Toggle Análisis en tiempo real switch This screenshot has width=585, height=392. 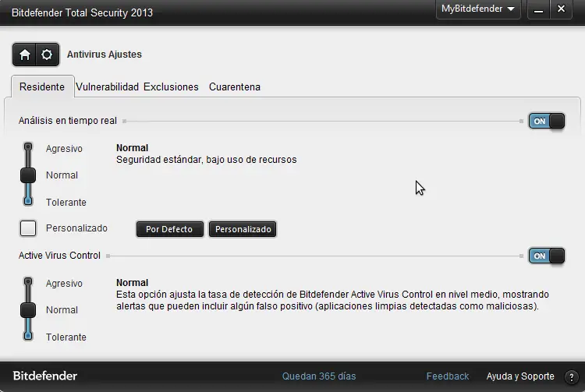tap(547, 121)
